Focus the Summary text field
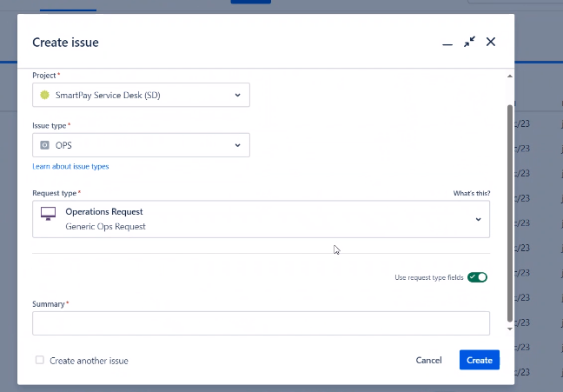 pyautogui.click(x=261, y=323)
